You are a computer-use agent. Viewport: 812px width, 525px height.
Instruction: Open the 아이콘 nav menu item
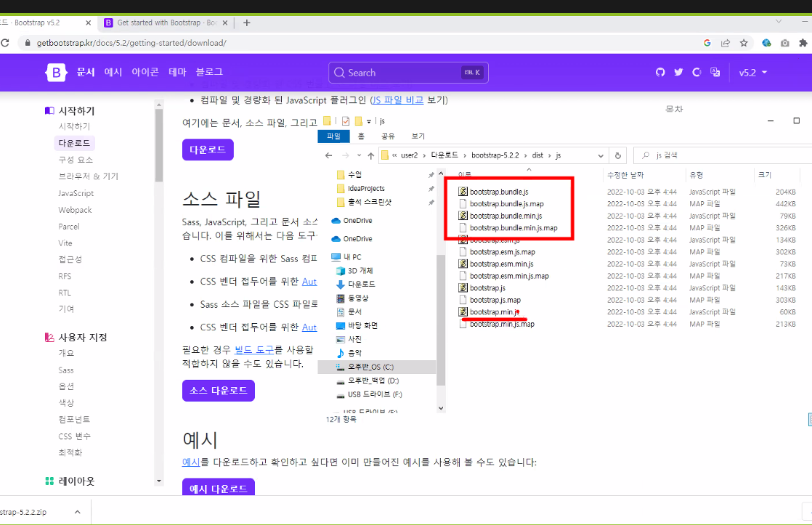pos(145,72)
